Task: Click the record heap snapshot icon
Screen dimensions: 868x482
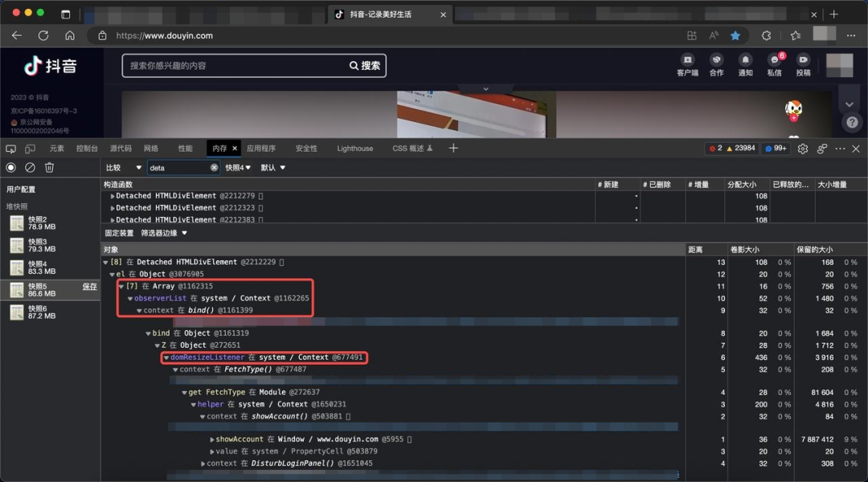Action: [11, 167]
